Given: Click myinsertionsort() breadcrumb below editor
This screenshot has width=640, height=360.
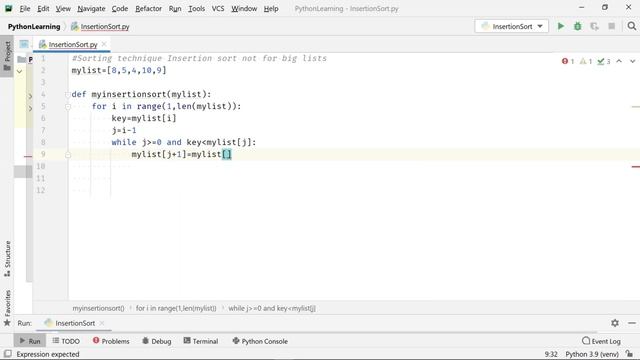Looking at the screenshot, I should 98,308.
